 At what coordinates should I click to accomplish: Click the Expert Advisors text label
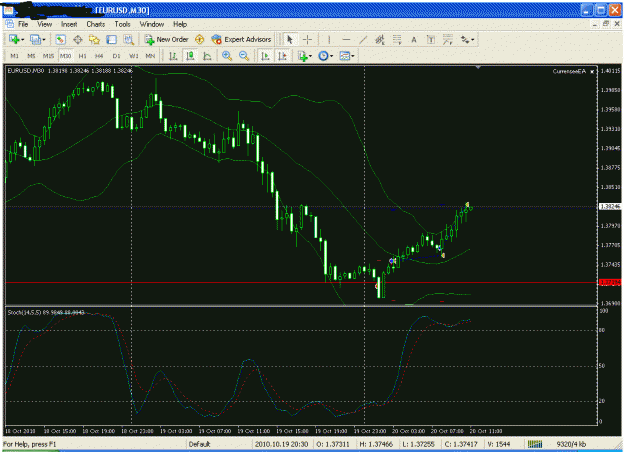click(x=248, y=39)
